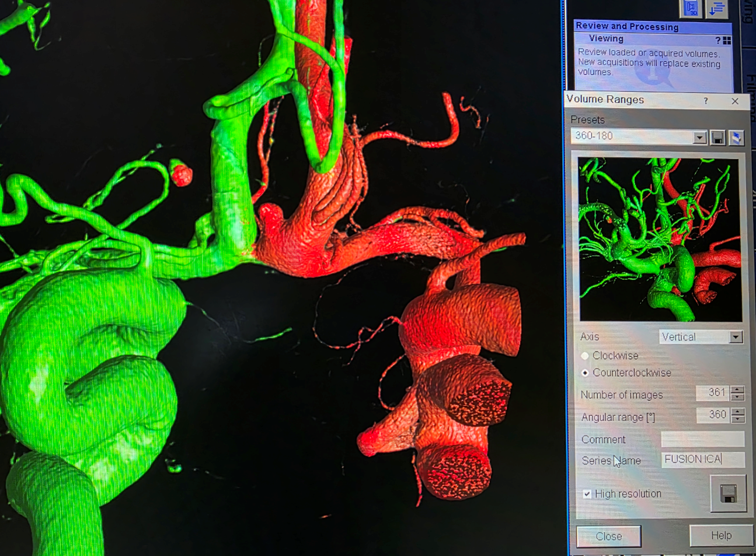Viewport: 756px width, 556px height.
Task: Open the Presets 360-180 dropdown
Action: (699, 137)
